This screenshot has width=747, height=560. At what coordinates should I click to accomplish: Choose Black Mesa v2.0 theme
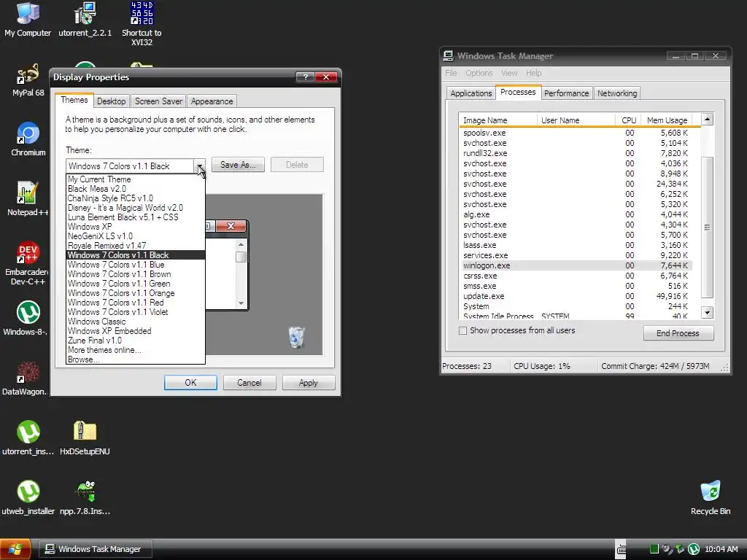point(135,189)
